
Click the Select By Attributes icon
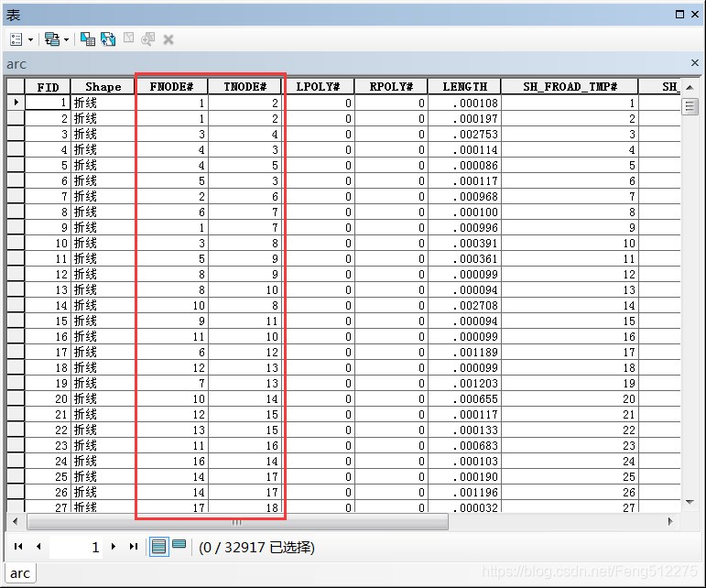click(87, 39)
